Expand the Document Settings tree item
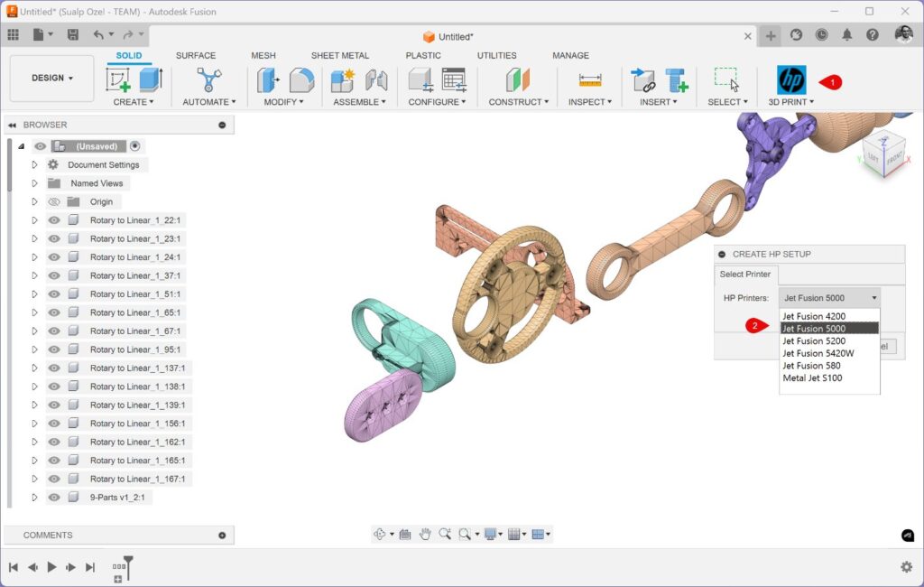The height and width of the screenshot is (587, 924). [33, 164]
